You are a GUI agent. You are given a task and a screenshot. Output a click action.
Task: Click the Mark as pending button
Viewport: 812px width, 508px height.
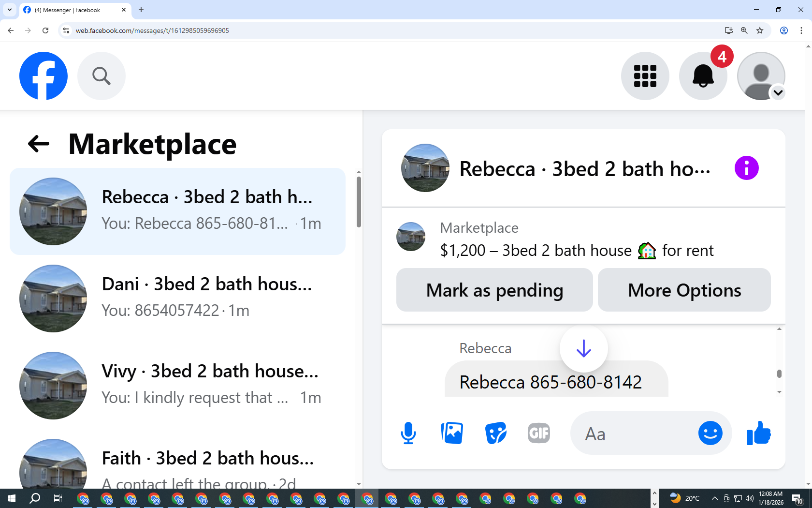coord(494,290)
